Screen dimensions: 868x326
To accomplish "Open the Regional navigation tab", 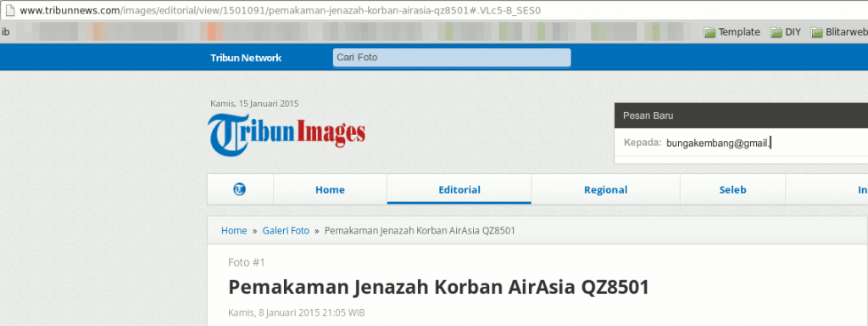I will tap(605, 189).
